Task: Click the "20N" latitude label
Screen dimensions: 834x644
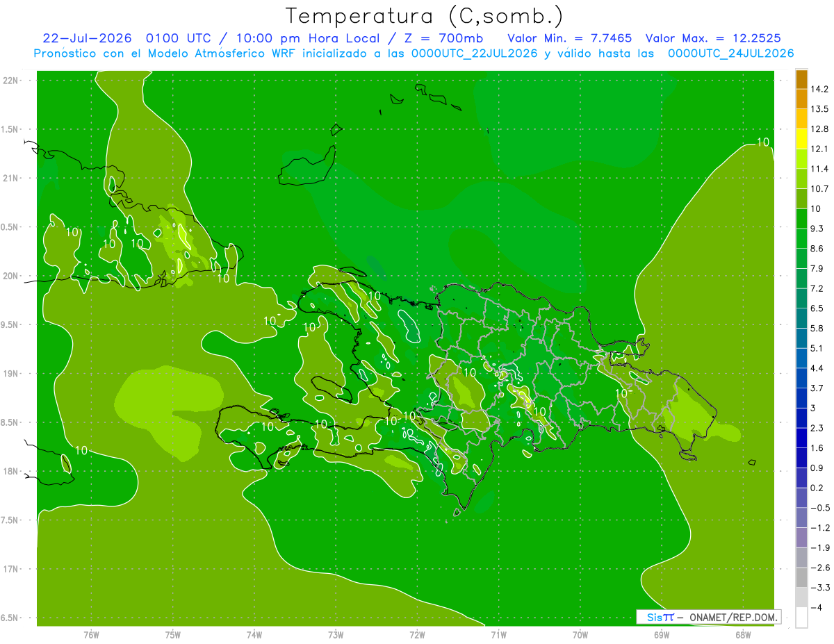Action: tap(10, 276)
